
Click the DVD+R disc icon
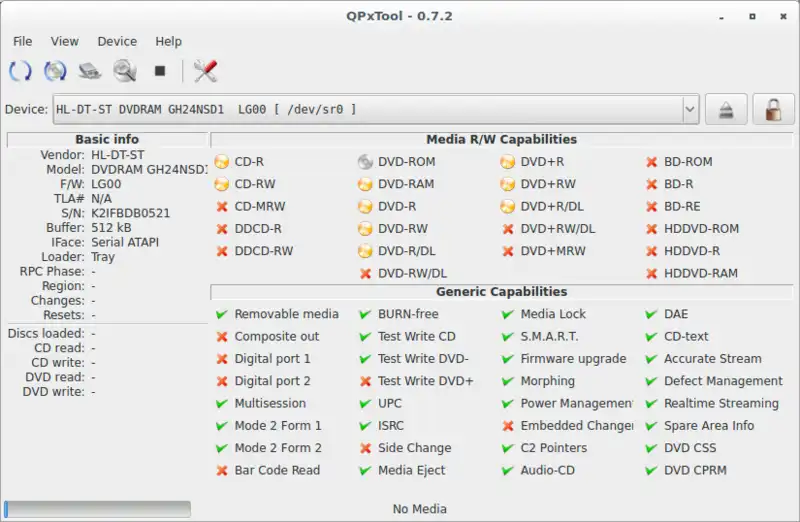pos(507,162)
